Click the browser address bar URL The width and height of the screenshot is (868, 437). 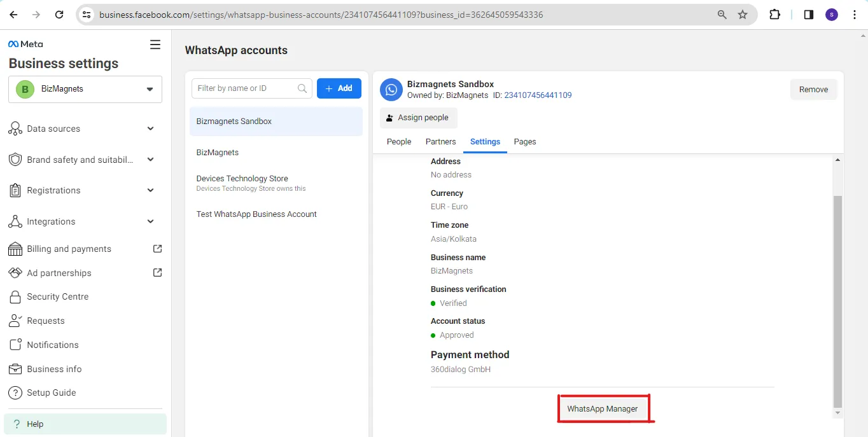[x=321, y=14]
